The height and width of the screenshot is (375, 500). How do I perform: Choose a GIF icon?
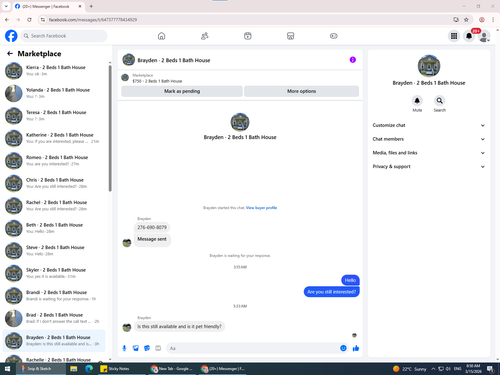coord(158,348)
